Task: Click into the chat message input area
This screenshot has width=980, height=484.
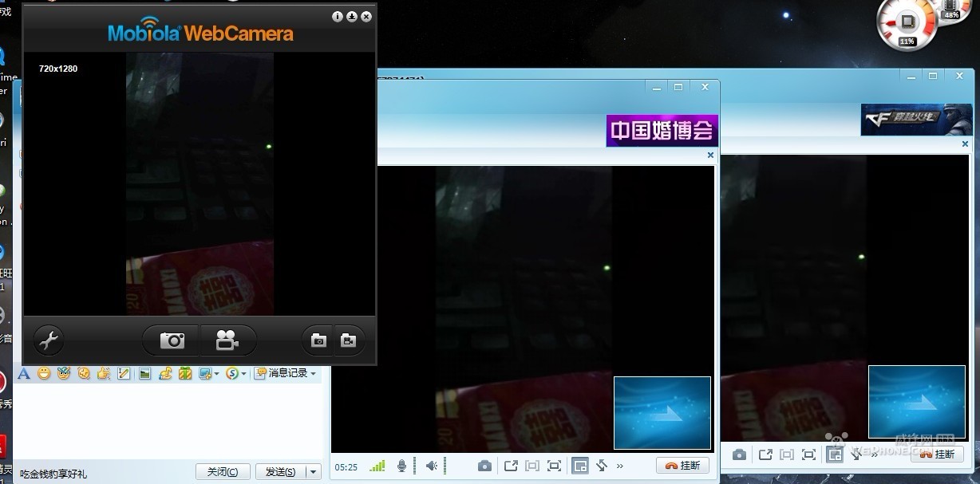Action: (168, 421)
